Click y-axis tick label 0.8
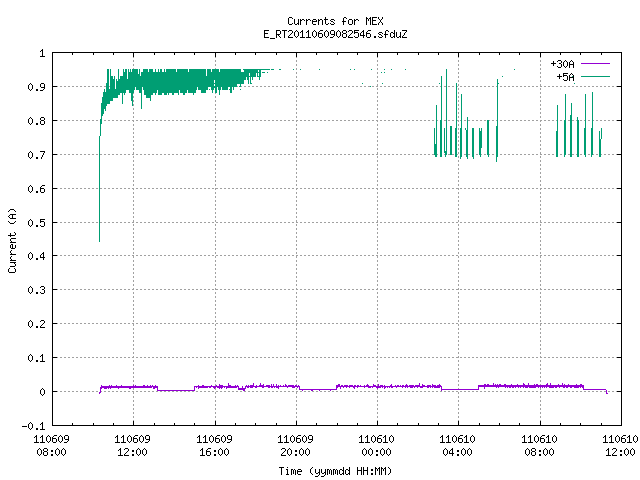The height and width of the screenshot is (480, 640). pos(36,121)
